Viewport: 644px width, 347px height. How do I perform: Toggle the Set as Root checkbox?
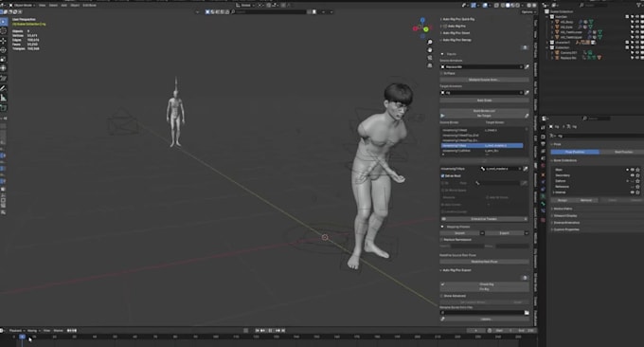442,176
